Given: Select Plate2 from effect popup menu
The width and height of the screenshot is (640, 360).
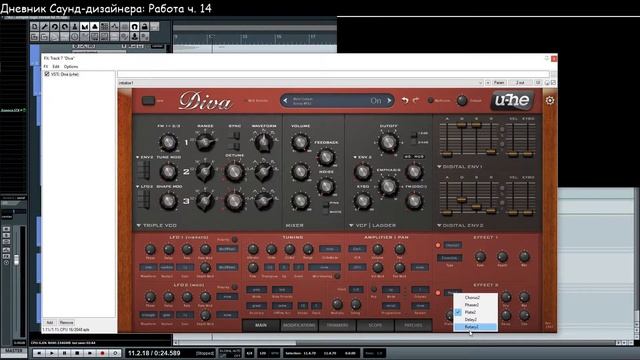Looking at the screenshot, I should [476, 312].
